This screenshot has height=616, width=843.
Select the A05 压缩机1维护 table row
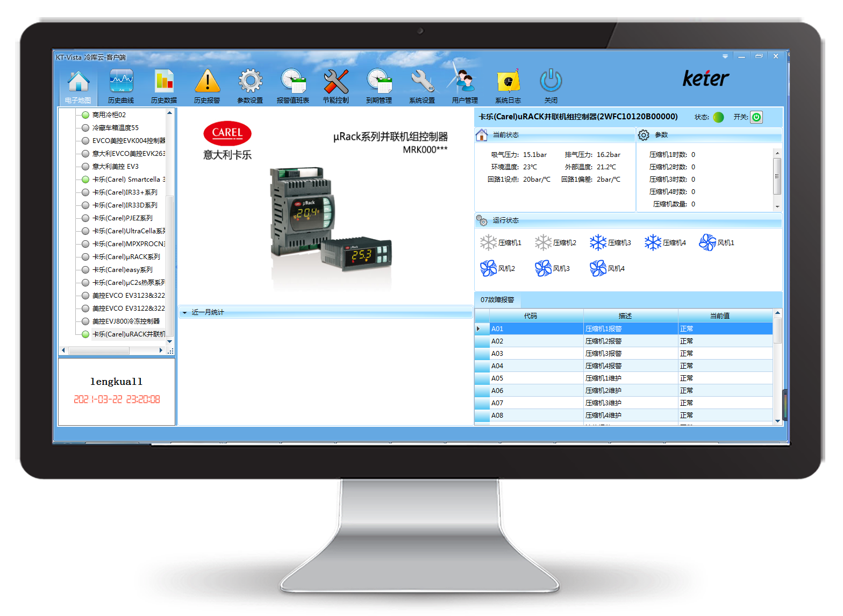(x=624, y=378)
